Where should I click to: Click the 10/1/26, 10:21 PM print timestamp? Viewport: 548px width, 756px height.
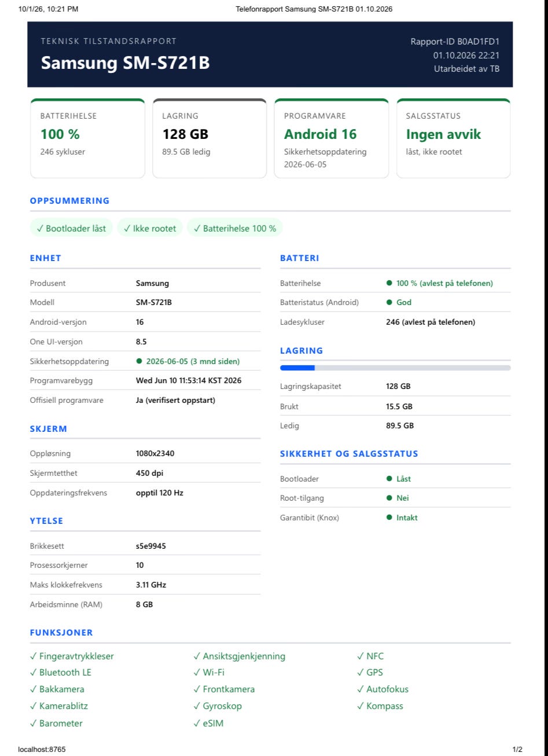pos(48,9)
